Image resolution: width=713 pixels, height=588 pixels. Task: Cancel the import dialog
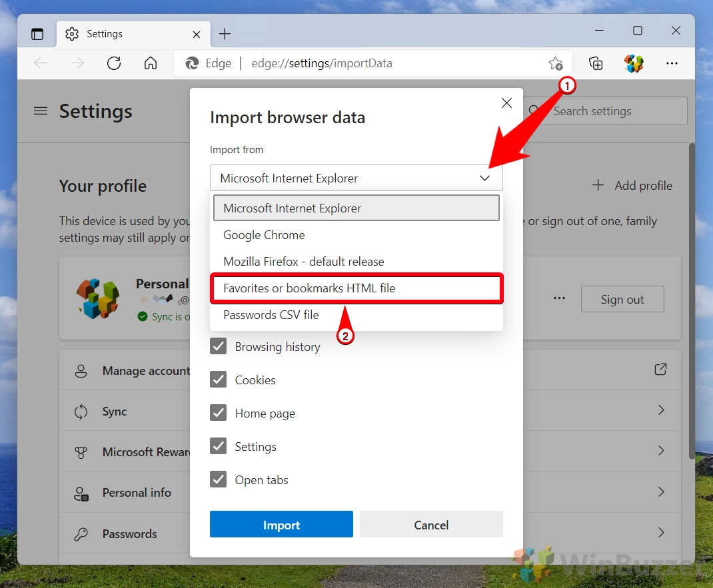(431, 525)
